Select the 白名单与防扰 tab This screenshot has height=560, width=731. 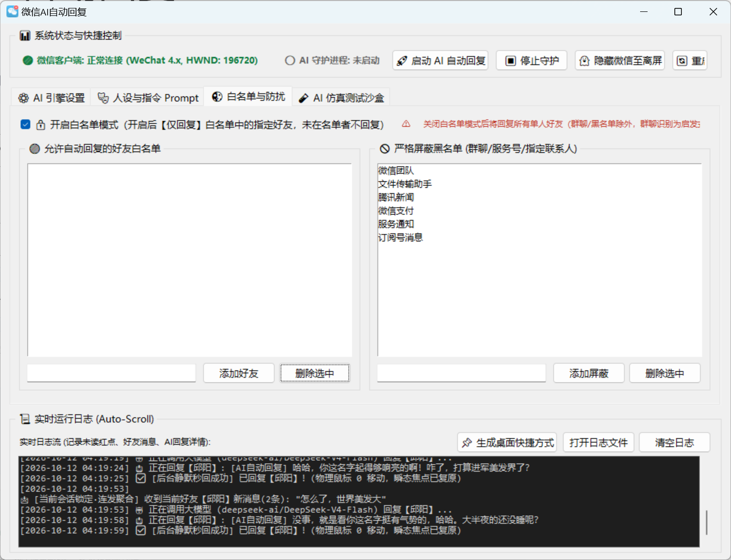tap(248, 96)
